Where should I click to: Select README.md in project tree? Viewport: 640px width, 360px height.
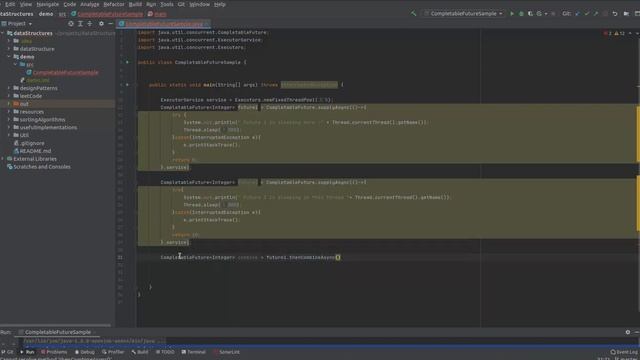point(32,151)
